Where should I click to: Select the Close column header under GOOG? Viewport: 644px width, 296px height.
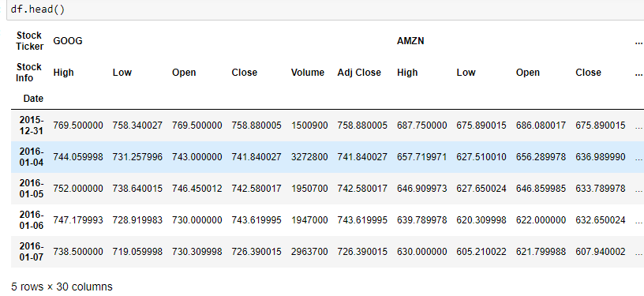[245, 73]
